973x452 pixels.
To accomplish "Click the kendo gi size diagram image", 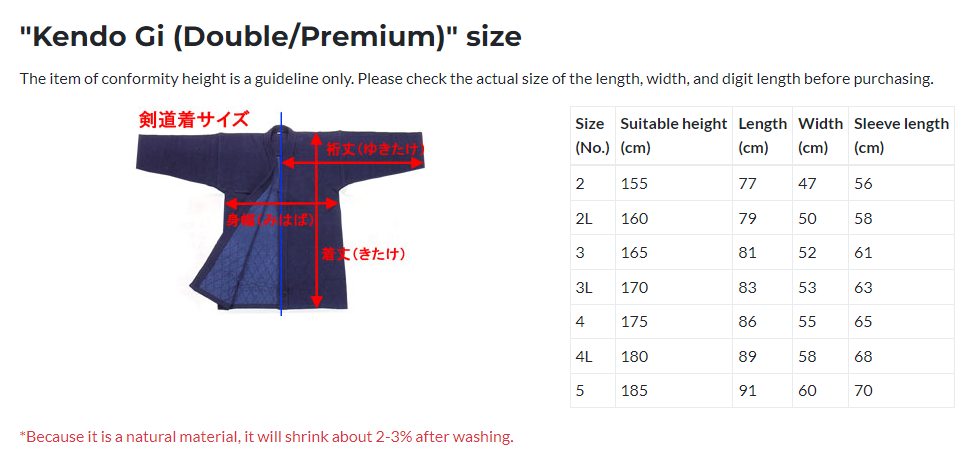I will coord(281,215).
